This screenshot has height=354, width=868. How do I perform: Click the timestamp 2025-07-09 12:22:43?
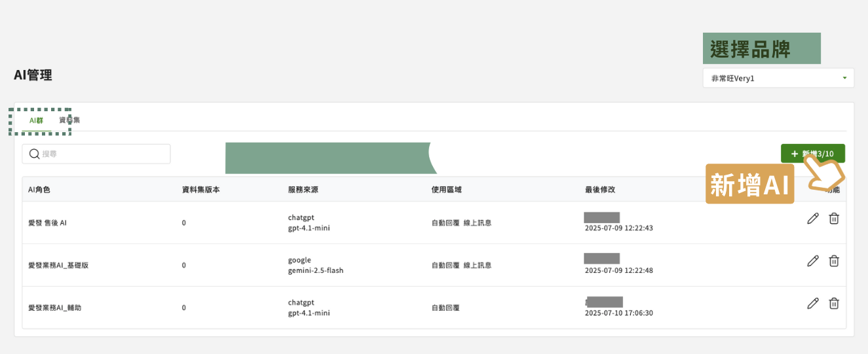tap(619, 228)
